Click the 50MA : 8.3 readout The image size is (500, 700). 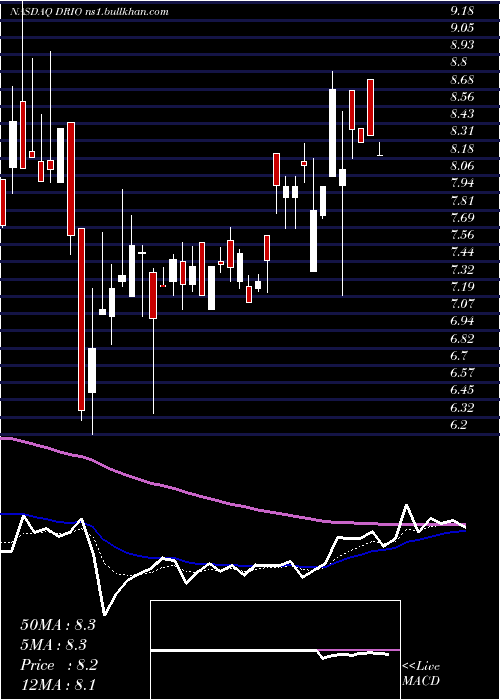[58, 625]
